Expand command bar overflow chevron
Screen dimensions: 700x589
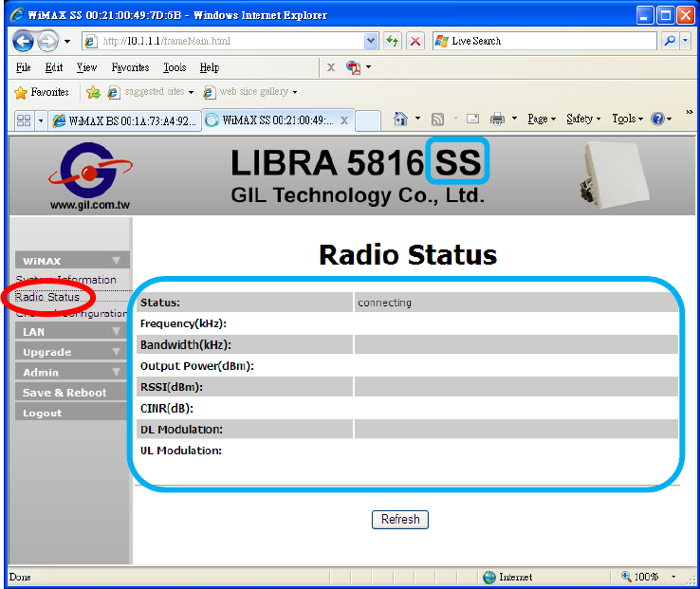click(690, 112)
